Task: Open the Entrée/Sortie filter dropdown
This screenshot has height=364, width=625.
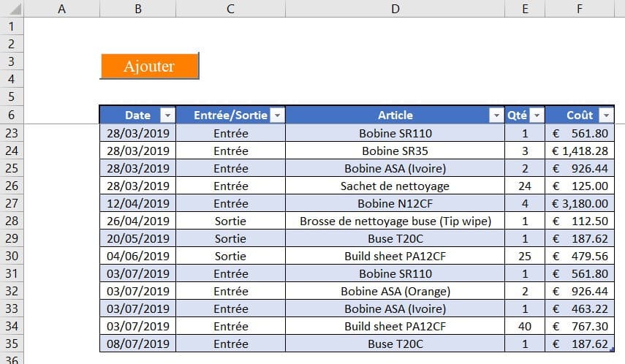Action: coord(277,115)
